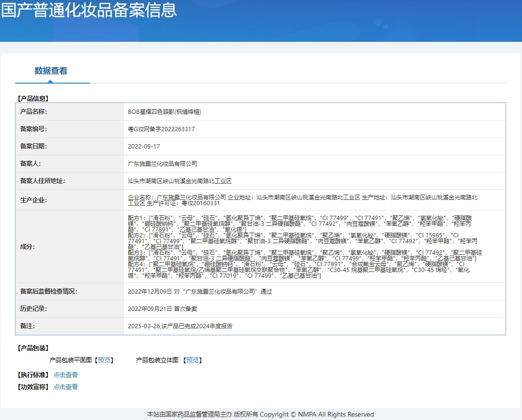Click the 配方3 ingredient line
Viewport: 522px width, 420px height.
coord(305,255)
